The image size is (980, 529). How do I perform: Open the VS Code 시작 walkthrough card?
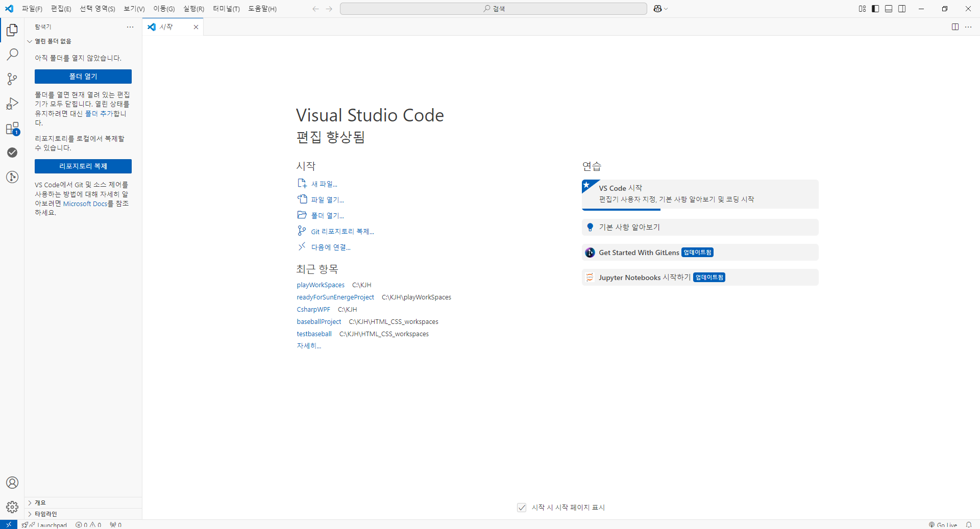pos(700,194)
